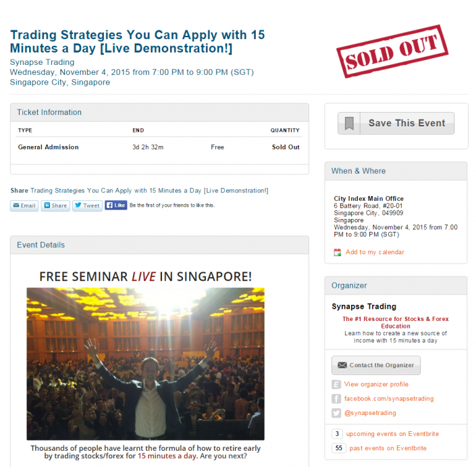Tweet this event
This screenshot has height=467, width=476.
pos(87,205)
